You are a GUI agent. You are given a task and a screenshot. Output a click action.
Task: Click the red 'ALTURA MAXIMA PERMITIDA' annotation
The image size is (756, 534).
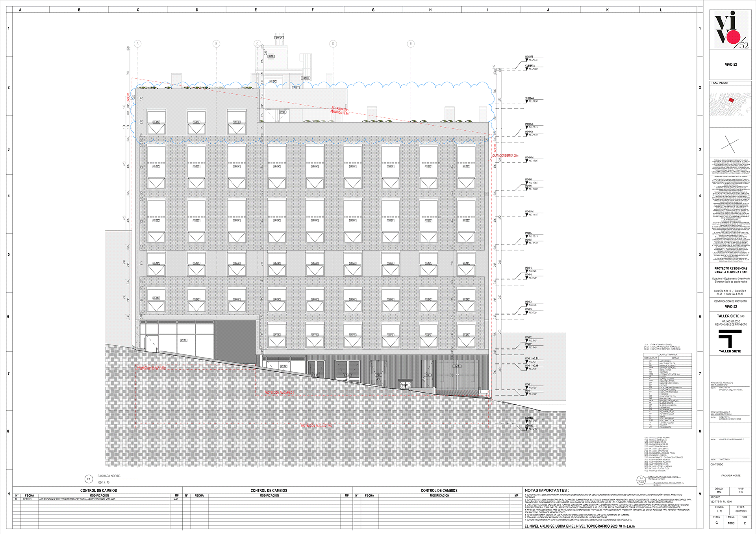pyautogui.click(x=339, y=111)
